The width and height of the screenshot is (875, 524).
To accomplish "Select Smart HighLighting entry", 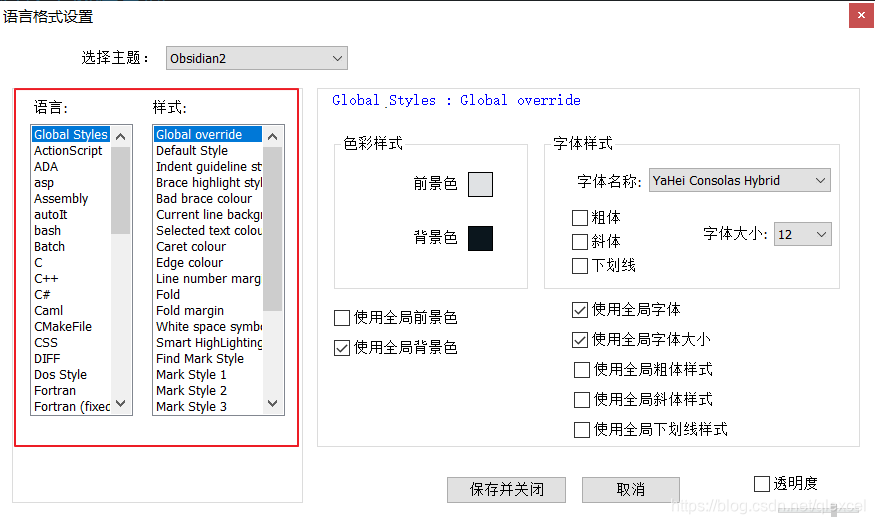I will coord(208,343).
